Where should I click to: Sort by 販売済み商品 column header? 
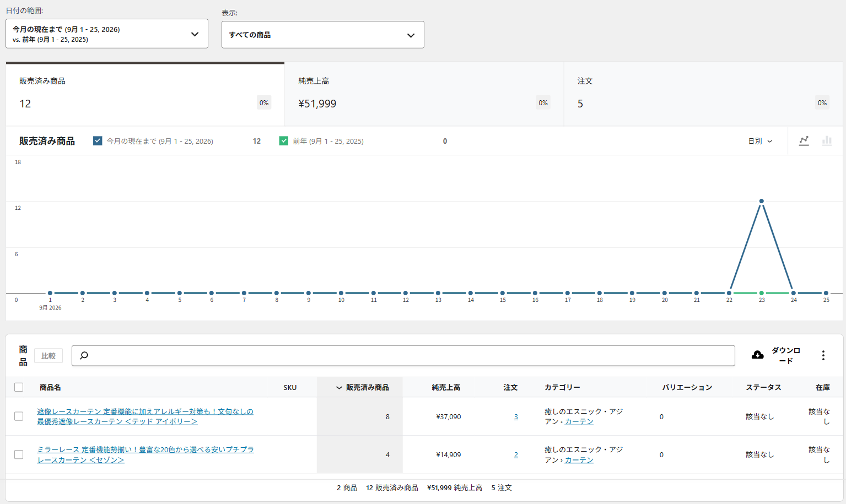362,387
